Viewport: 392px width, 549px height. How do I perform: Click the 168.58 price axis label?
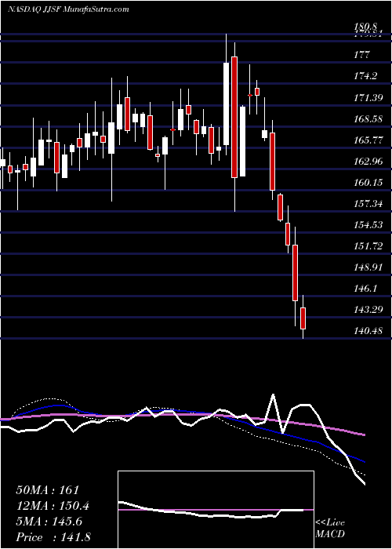(x=368, y=119)
